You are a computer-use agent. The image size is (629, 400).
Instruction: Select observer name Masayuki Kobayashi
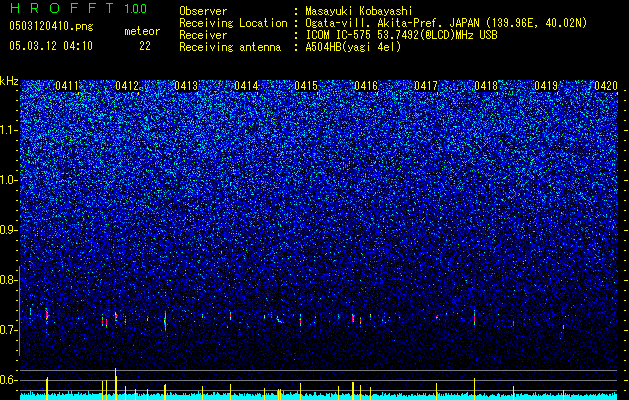point(359,11)
